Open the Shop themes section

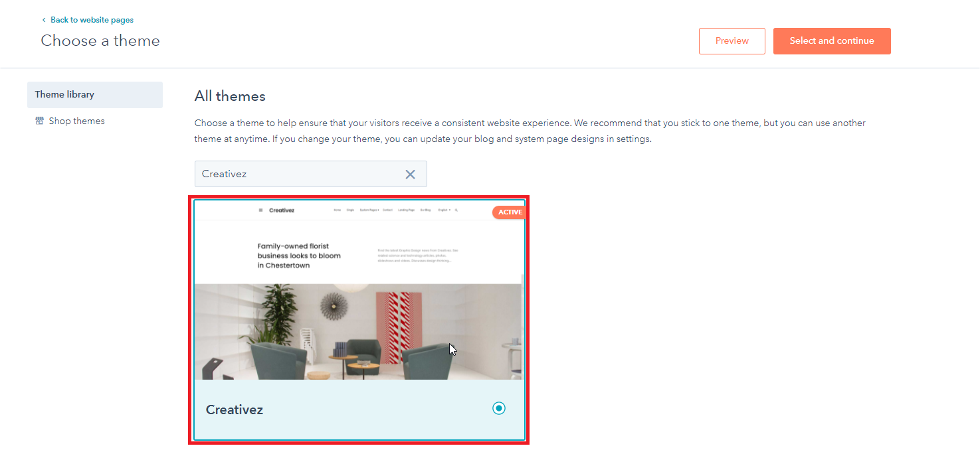(x=76, y=121)
